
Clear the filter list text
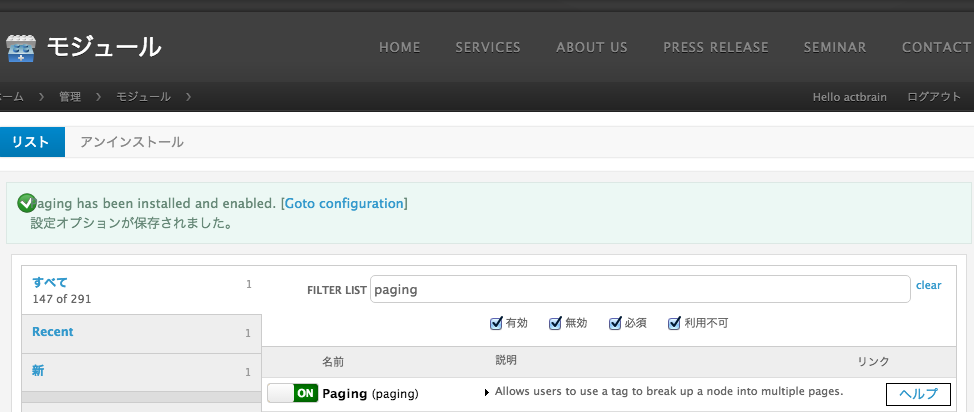928,285
